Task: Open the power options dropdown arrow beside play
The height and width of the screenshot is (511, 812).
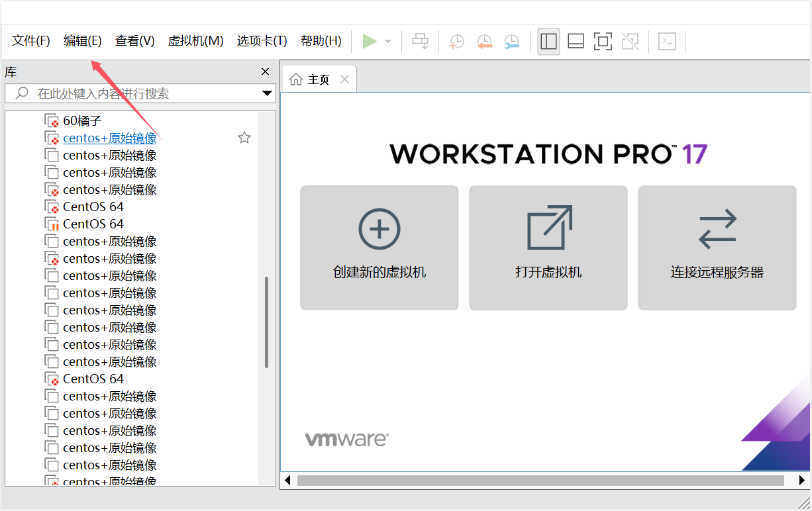Action: pyautogui.click(x=388, y=42)
